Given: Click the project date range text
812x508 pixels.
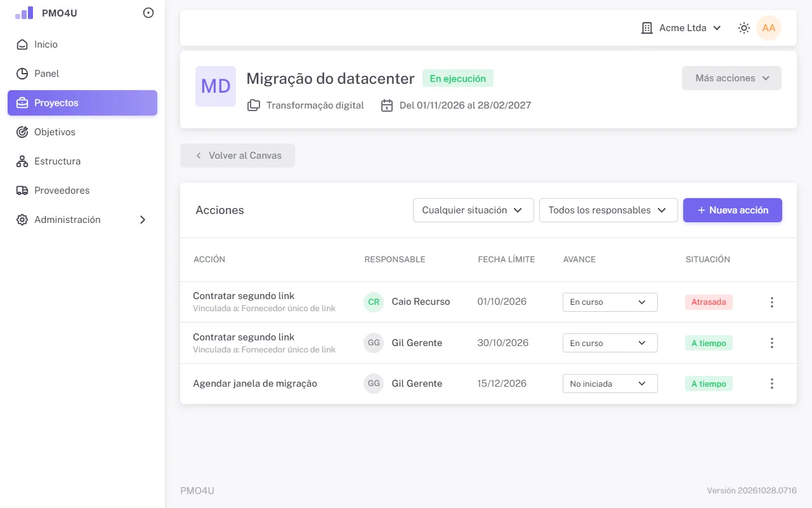Looking at the screenshot, I should pyautogui.click(x=465, y=105).
